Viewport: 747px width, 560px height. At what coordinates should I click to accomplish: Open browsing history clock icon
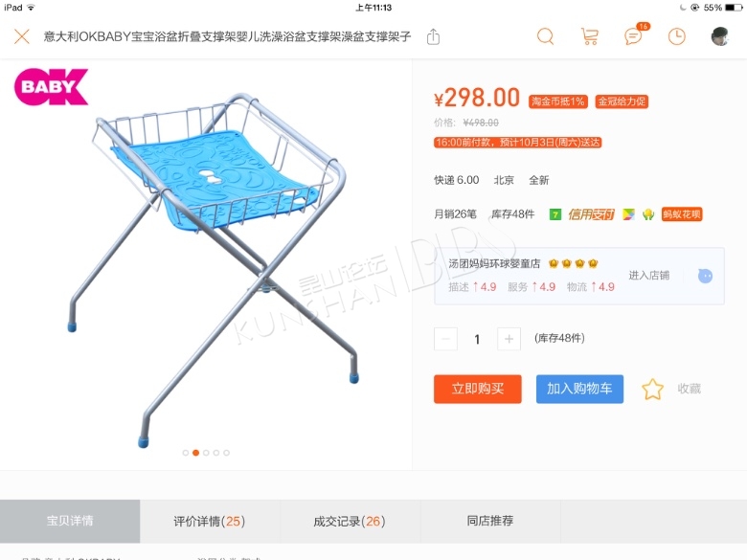(676, 36)
